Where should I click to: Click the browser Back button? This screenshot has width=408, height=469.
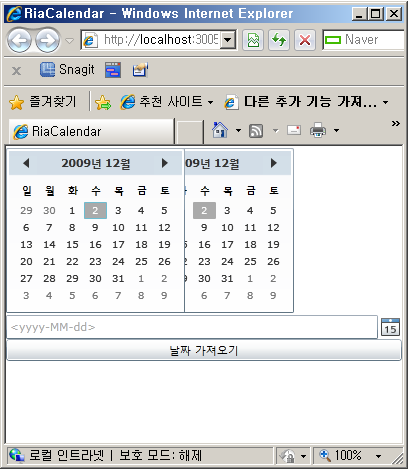click(19, 41)
